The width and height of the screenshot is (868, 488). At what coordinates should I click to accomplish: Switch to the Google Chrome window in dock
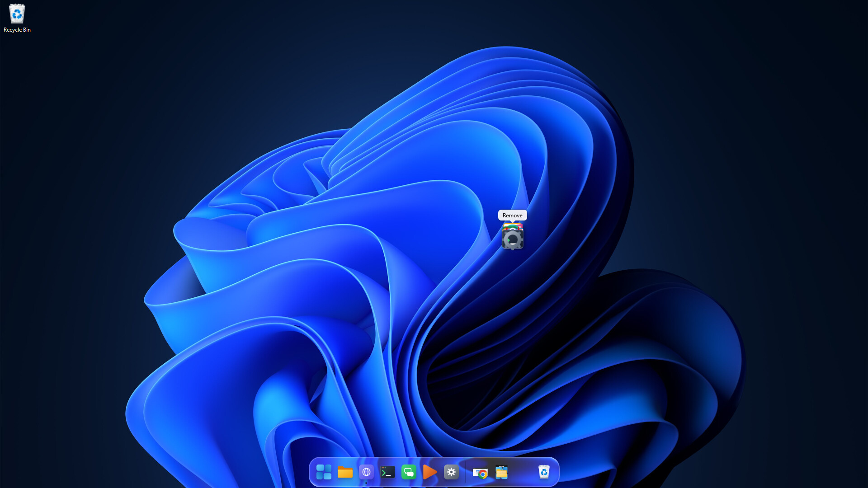click(480, 473)
